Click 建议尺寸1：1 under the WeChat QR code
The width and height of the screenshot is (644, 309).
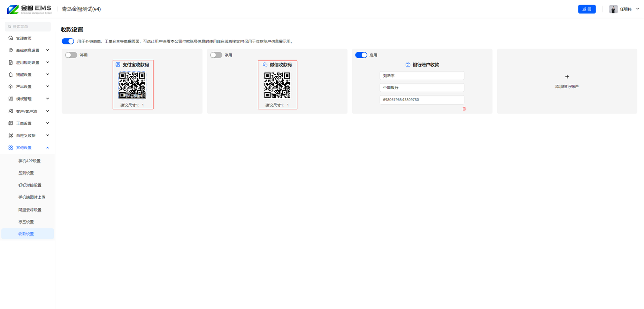(277, 105)
